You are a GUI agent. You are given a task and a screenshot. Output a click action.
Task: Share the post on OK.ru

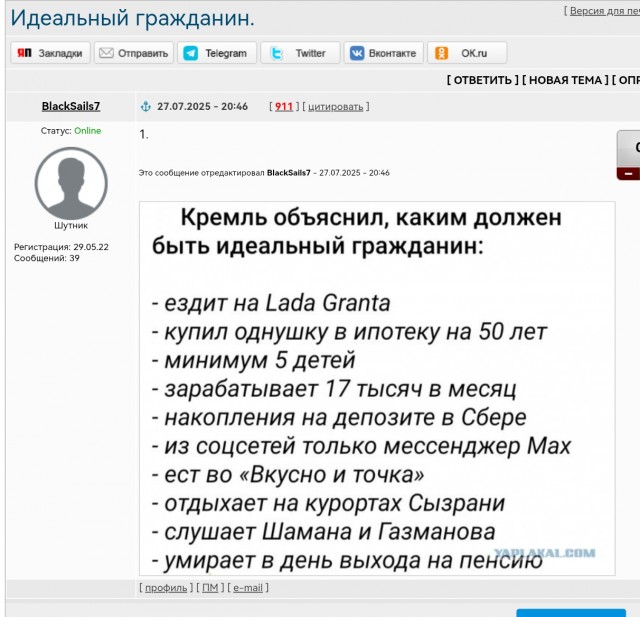pyautogui.click(x=467, y=53)
